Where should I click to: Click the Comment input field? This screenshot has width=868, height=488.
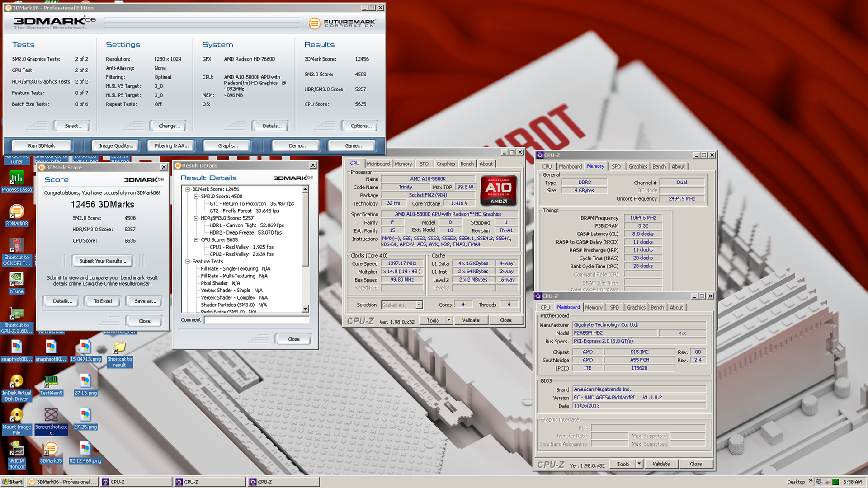[257, 320]
